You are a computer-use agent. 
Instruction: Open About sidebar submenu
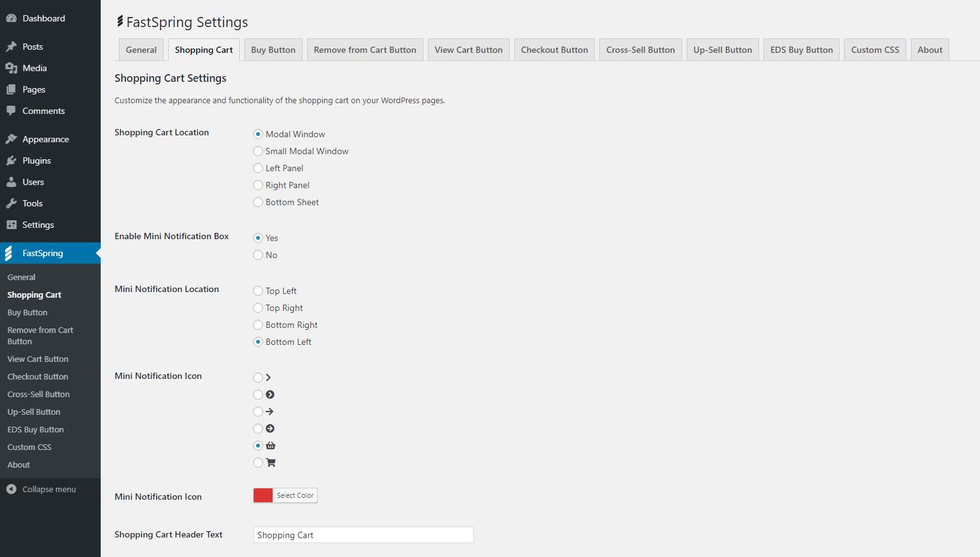click(x=19, y=464)
